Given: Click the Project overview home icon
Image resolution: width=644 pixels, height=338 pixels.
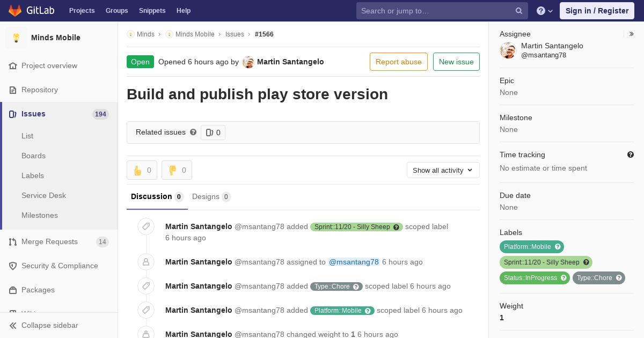Looking at the screenshot, I should point(13,66).
